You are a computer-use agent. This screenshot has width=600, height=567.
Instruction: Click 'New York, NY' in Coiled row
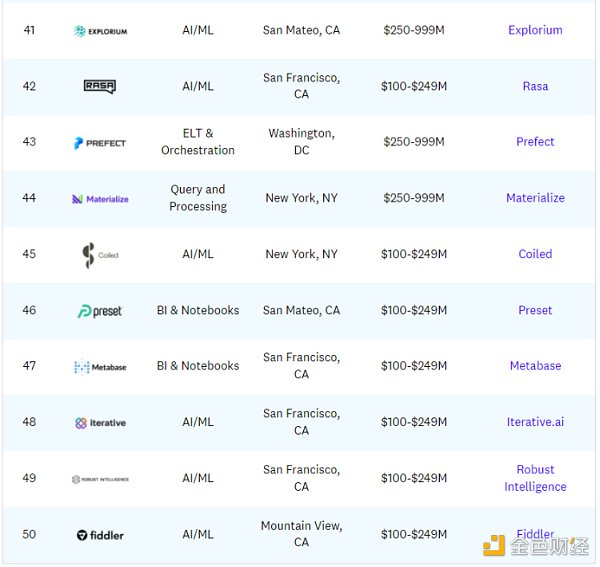[x=302, y=254]
